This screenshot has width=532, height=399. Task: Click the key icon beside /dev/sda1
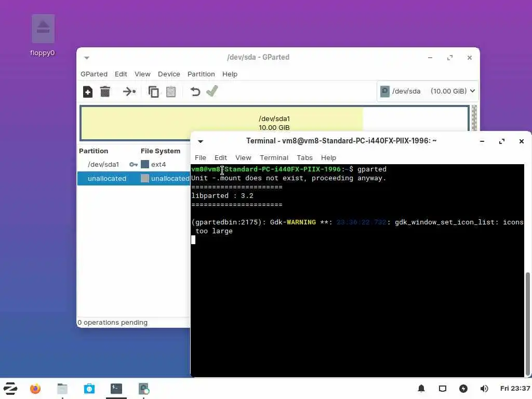[134, 165]
